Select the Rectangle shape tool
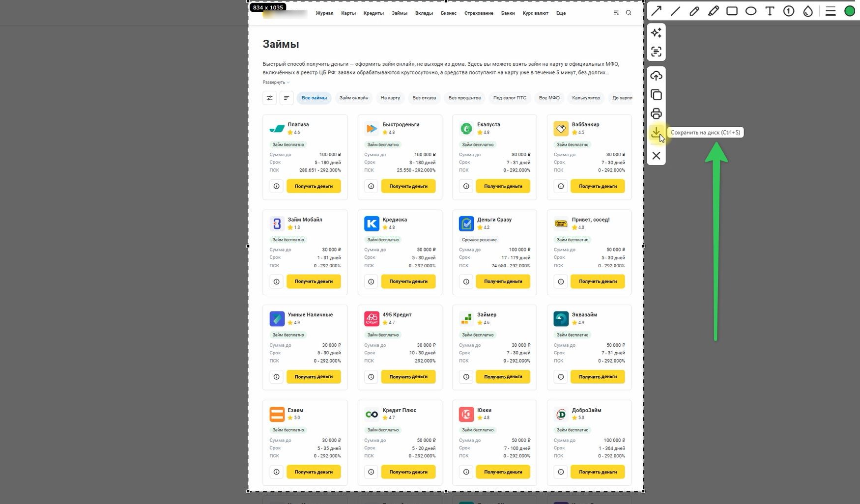Image resolution: width=860 pixels, height=504 pixels. click(732, 11)
